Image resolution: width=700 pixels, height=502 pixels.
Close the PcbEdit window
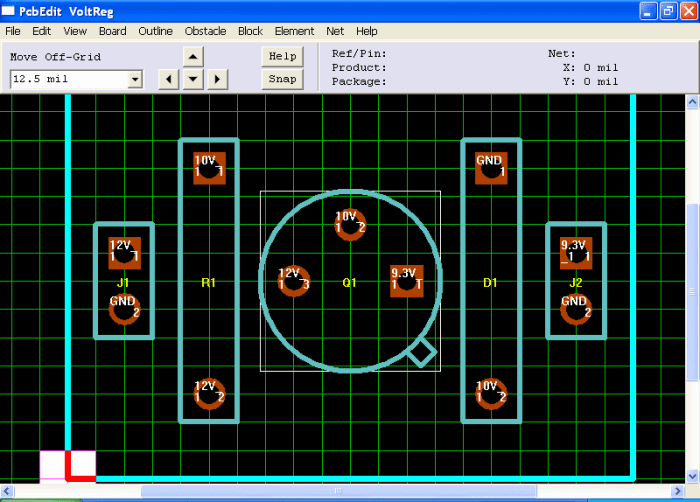689,11
